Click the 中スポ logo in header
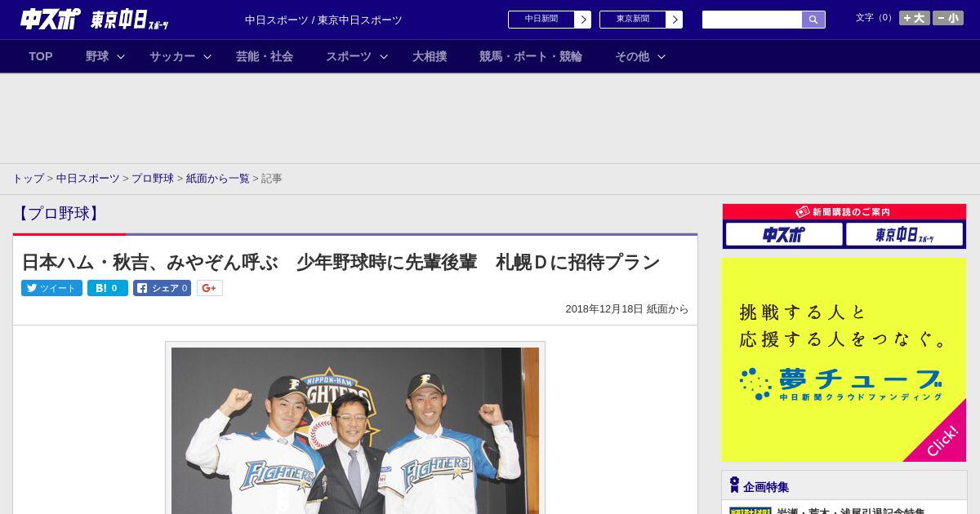980x514 pixels. [x=50, y=19]
